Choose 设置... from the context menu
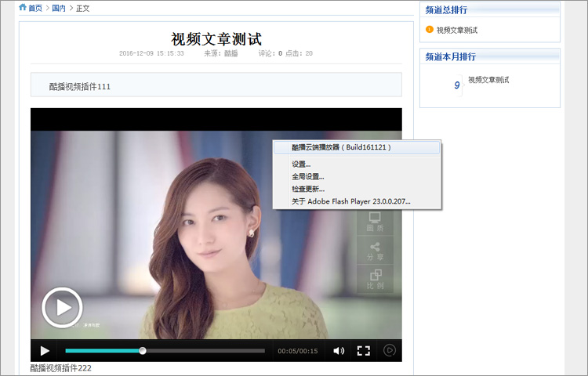This screenshot has width=588, height=376. tap(301, 164)
